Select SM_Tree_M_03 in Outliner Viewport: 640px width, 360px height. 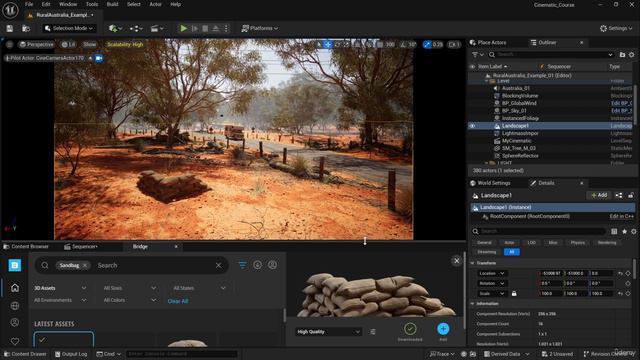click(518, 148)
